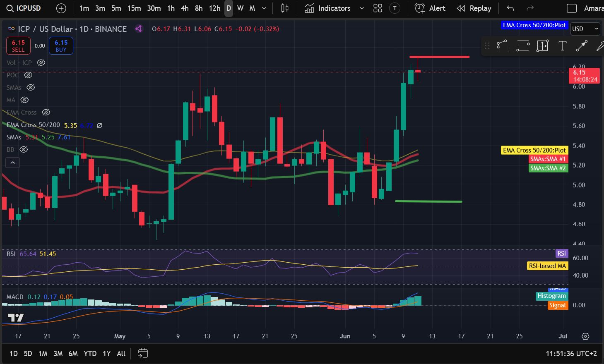This screenshot has width=604, height=364.
Task: Toggle visibility of Vol ICP indicator
Action: [41, 63]
